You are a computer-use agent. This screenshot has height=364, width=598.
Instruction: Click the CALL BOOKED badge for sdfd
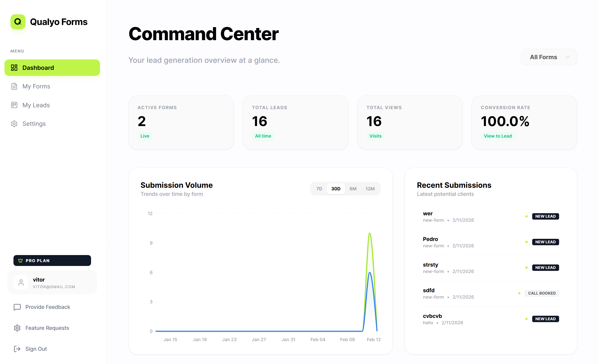[x=542, y=293]
